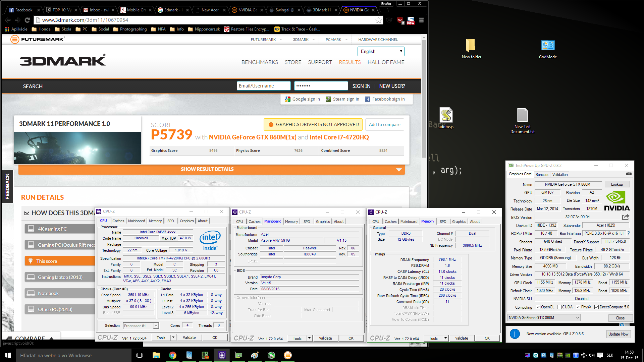Open the SPD tab in right CPU-Z
The image size is (644, 362).
point(443,222)
